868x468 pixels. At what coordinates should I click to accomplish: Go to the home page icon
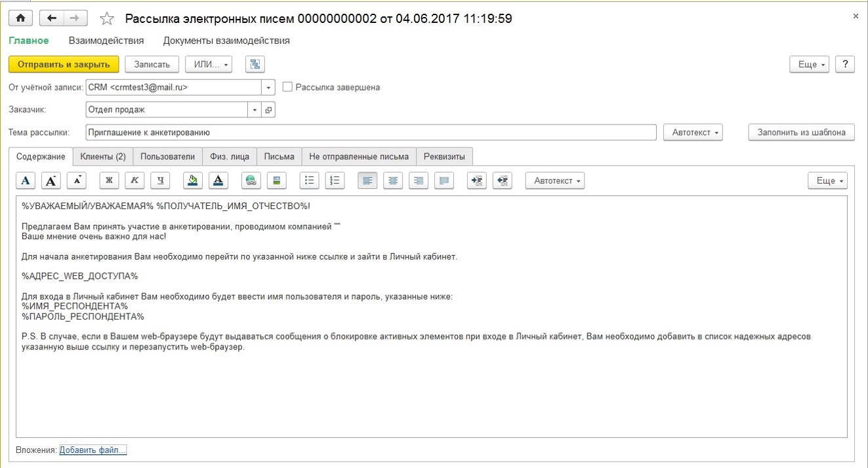point(20,18)
